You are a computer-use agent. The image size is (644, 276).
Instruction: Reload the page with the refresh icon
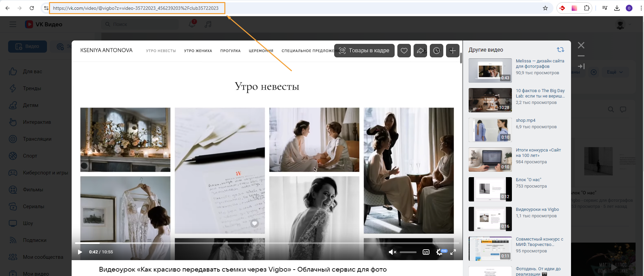click(x=32, y=8)
